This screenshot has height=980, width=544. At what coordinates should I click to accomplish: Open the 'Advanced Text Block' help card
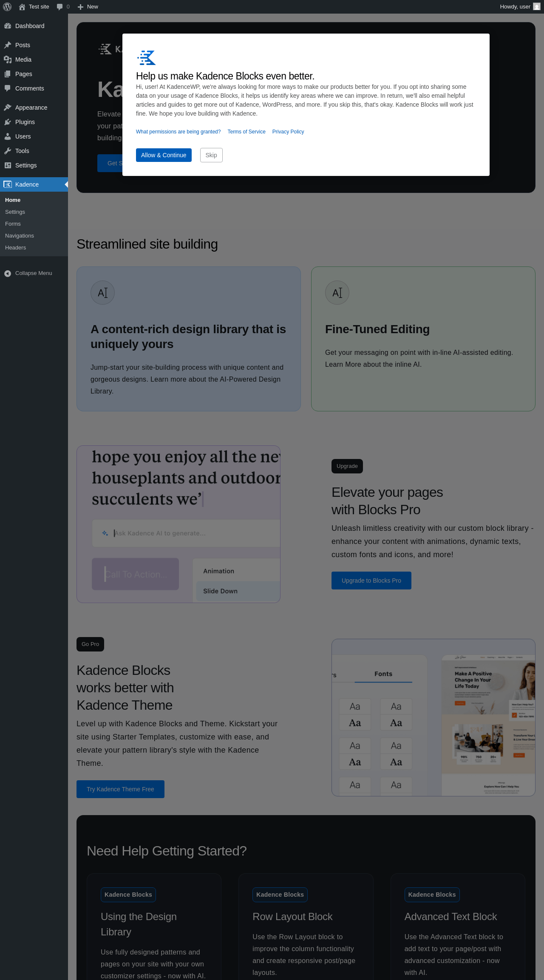click(x=458, y=926)
